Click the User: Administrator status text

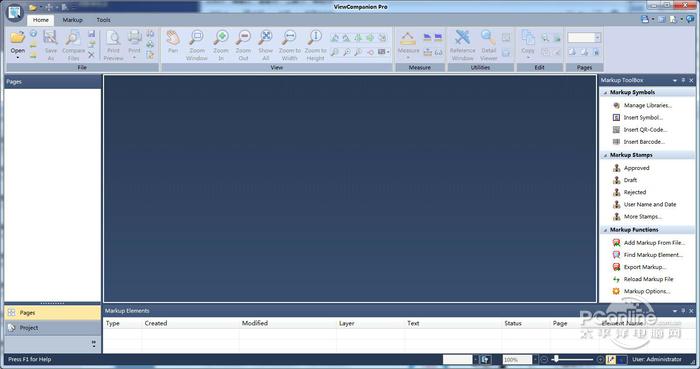[657, 359]
